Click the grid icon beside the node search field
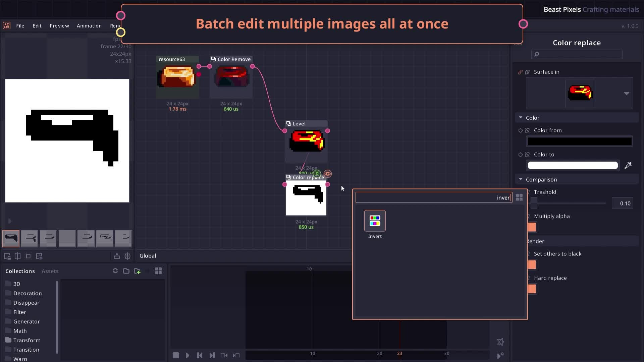 pos(519,197)
